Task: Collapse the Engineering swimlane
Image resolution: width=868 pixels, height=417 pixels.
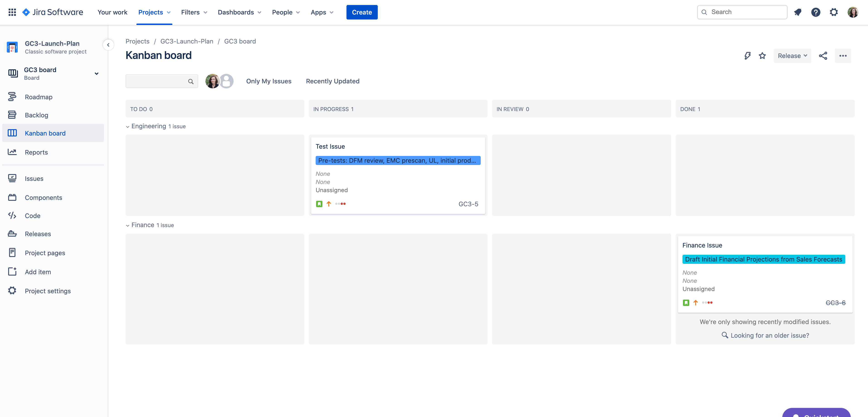Action: pyautogui.click(x=128, y=127)
